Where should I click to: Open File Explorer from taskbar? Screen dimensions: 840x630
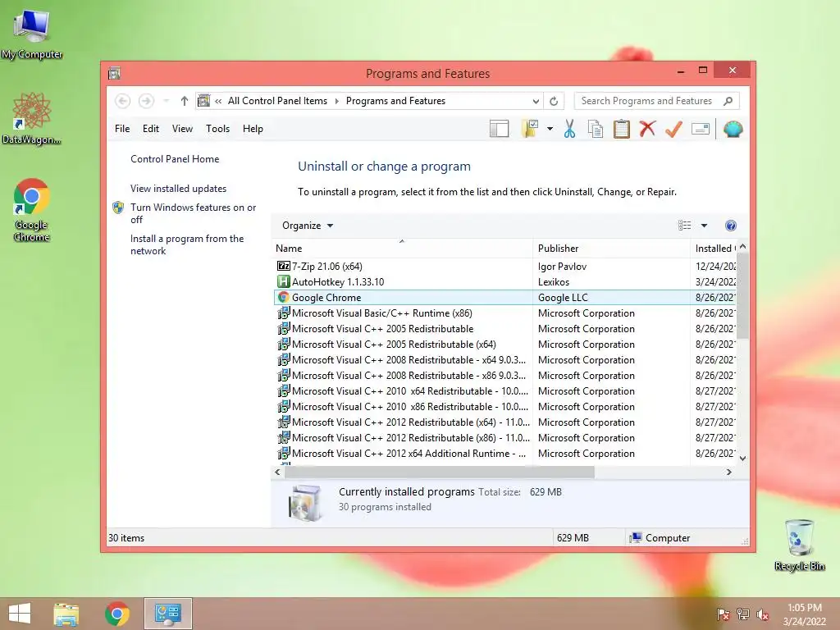(66, 614)
